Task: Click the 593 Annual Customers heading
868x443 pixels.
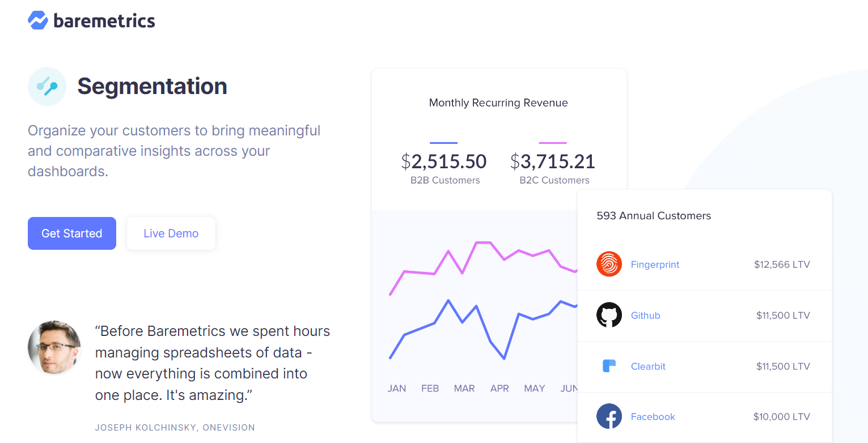Action: click(654, 216)
